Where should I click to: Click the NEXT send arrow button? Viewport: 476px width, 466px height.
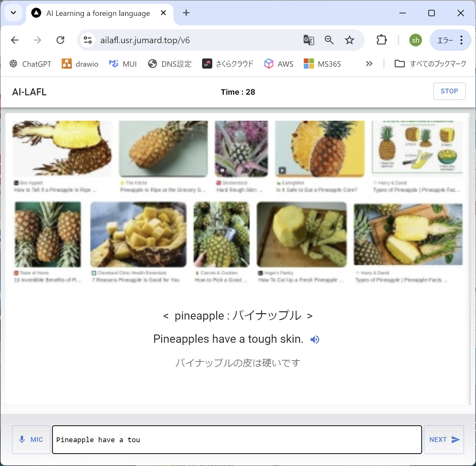[x=444, y=440]
